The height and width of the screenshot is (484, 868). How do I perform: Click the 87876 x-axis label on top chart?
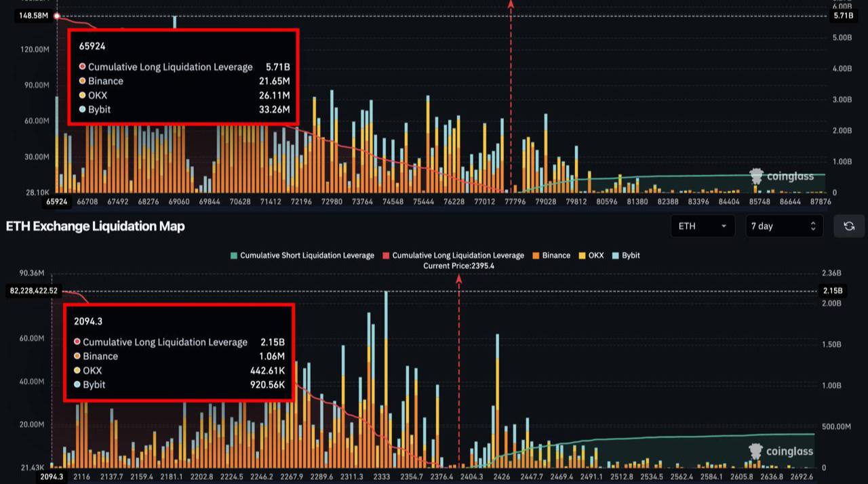(821, 201)
